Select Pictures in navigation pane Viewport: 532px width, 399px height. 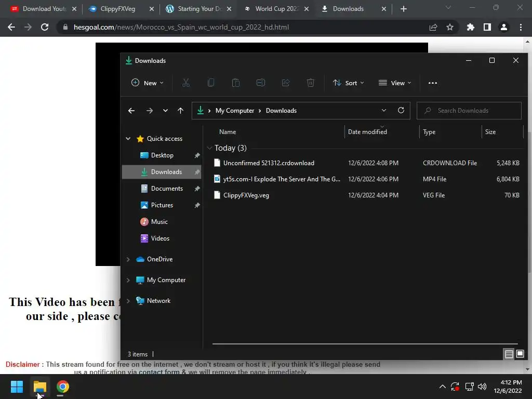[x=162, y=205]
